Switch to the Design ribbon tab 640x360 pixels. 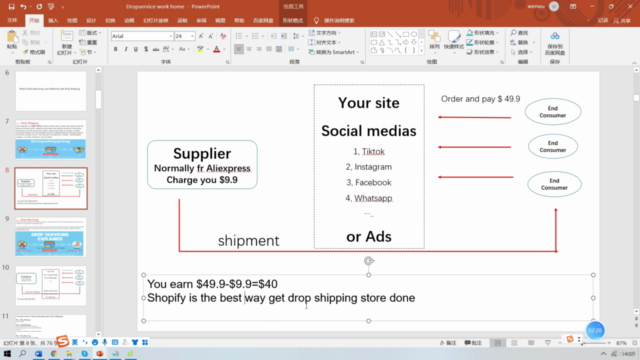(91, 20)
